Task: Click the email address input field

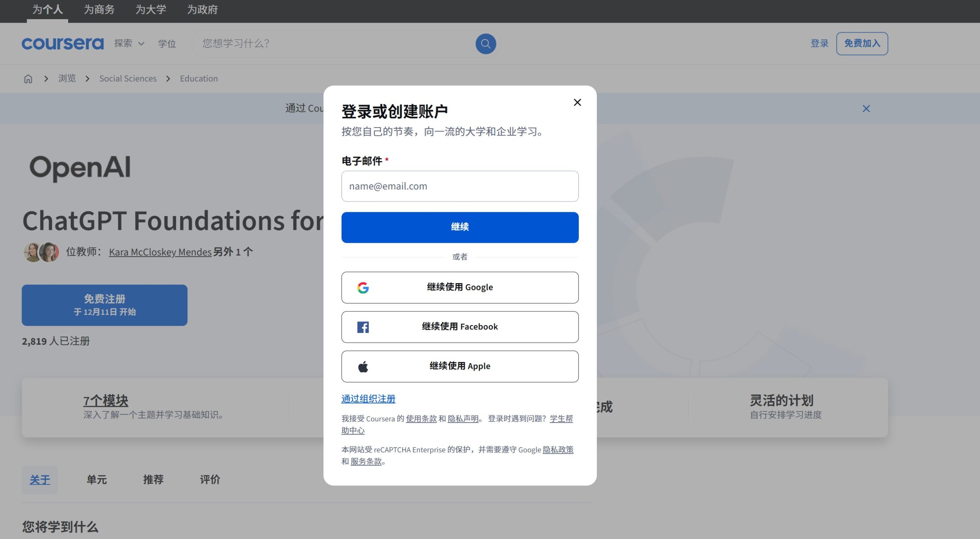Action: (459, 186)
